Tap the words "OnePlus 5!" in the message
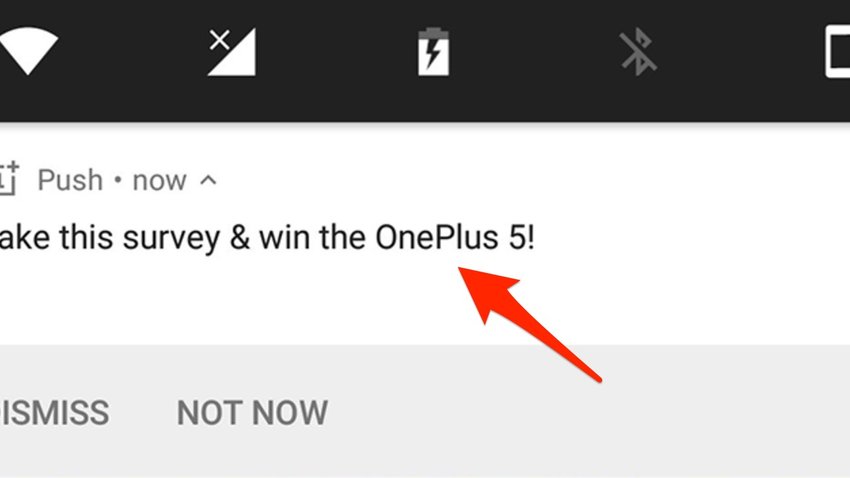 tap(455, 237)
